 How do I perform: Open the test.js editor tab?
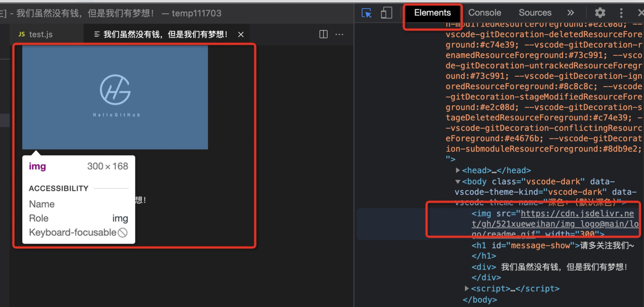[41, 34]
